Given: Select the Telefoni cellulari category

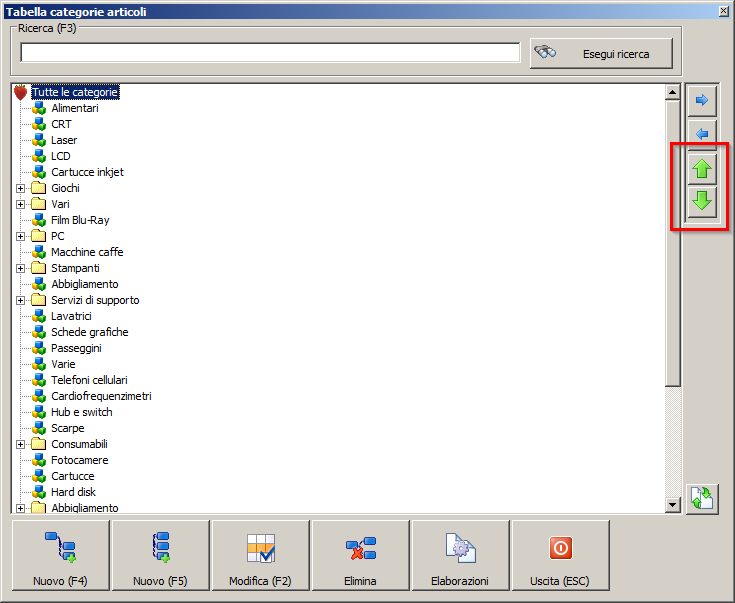Looking at the screenshot, I should click(89, 380).
